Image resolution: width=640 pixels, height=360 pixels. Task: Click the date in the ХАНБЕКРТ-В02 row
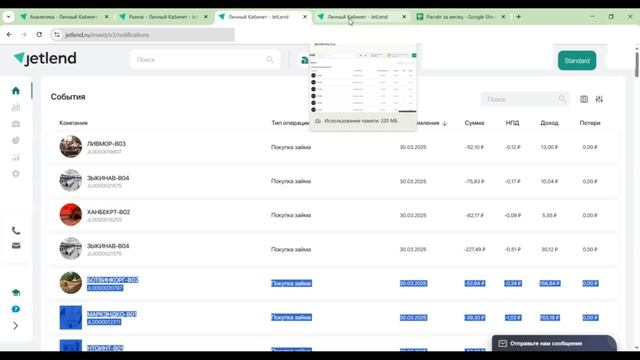413,215
